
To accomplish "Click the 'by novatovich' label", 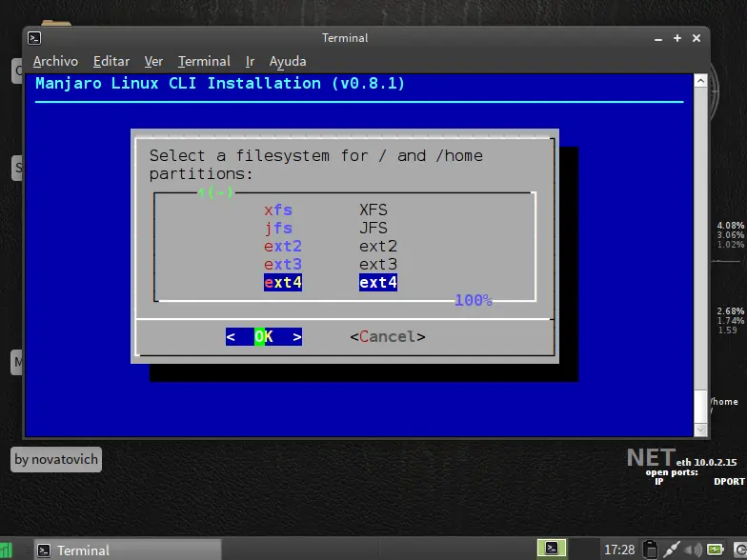I will 56,459.
